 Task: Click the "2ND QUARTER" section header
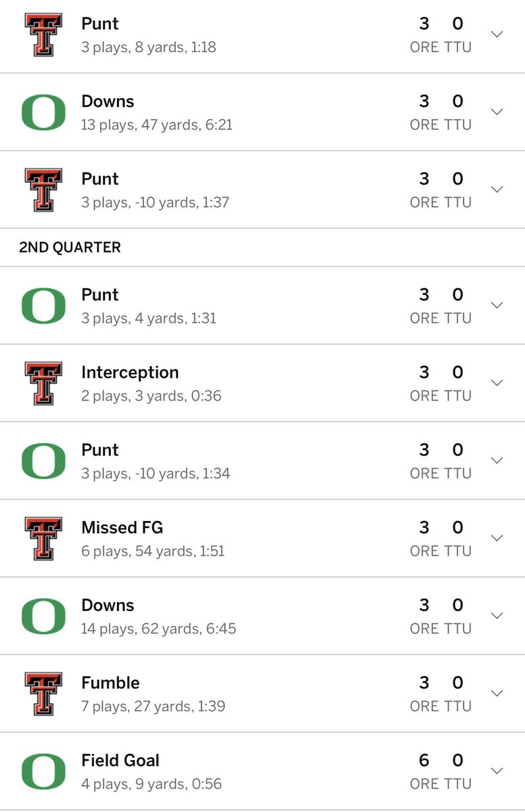tap(70, 248)
